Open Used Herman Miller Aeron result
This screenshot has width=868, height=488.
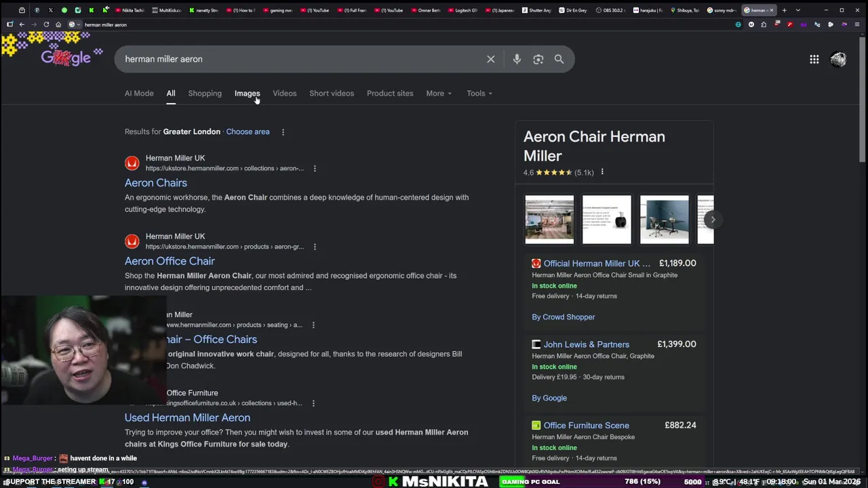pos(187,418)
